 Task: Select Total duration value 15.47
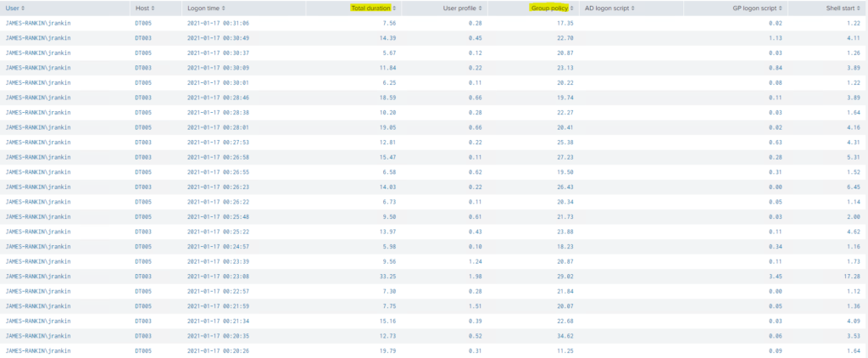tap(387, 157)
